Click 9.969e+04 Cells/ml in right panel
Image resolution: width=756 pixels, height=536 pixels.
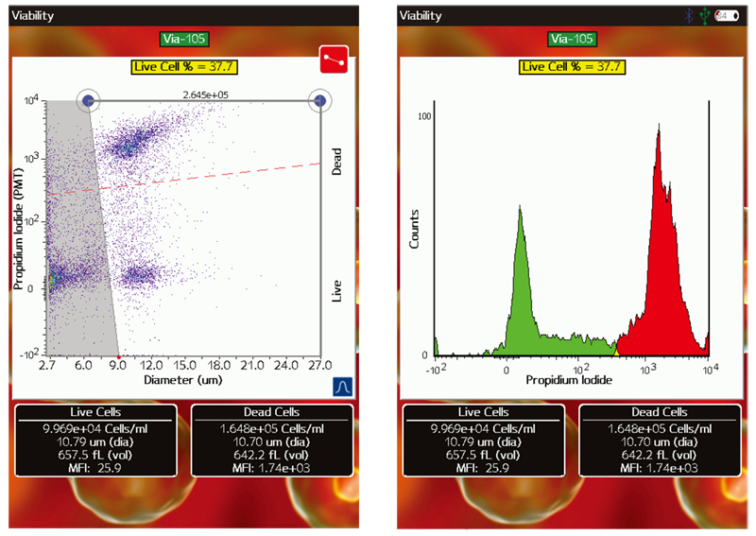(x=484, y=428)
